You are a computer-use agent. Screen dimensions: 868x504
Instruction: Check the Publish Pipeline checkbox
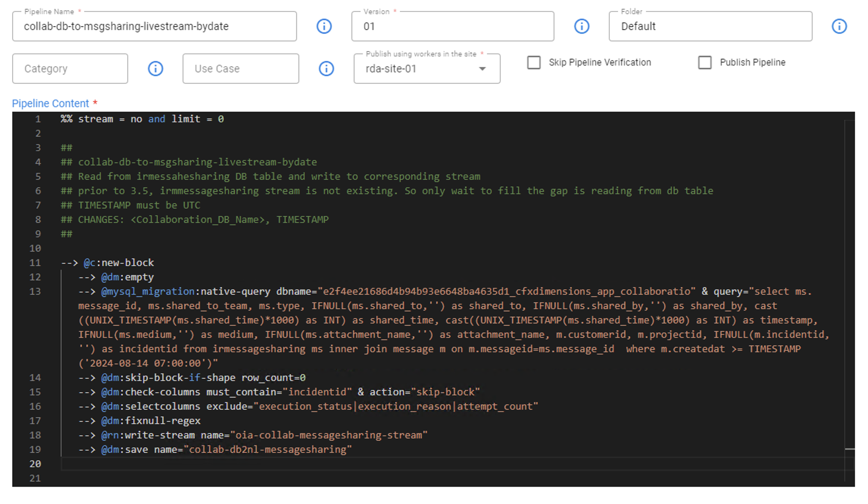click(x=704, y=62)
